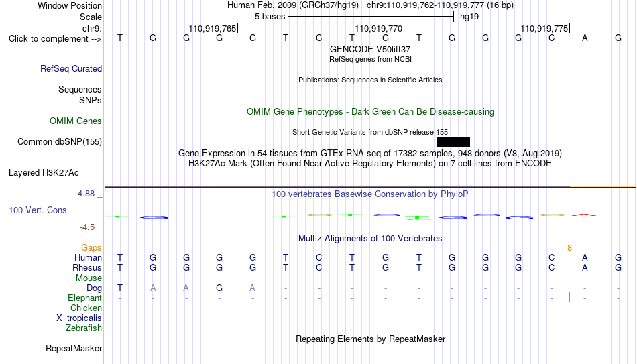Select the GENCODE V50lift37 track title

pyautogui.click(x=370, y=49)
